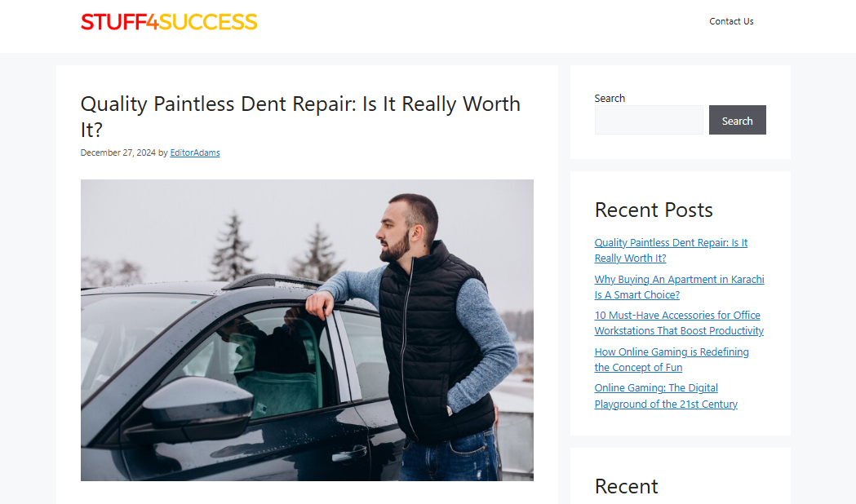This screenshot has height=504, width=856.
Task: Click the dark Search button
Action: (737, 120)
